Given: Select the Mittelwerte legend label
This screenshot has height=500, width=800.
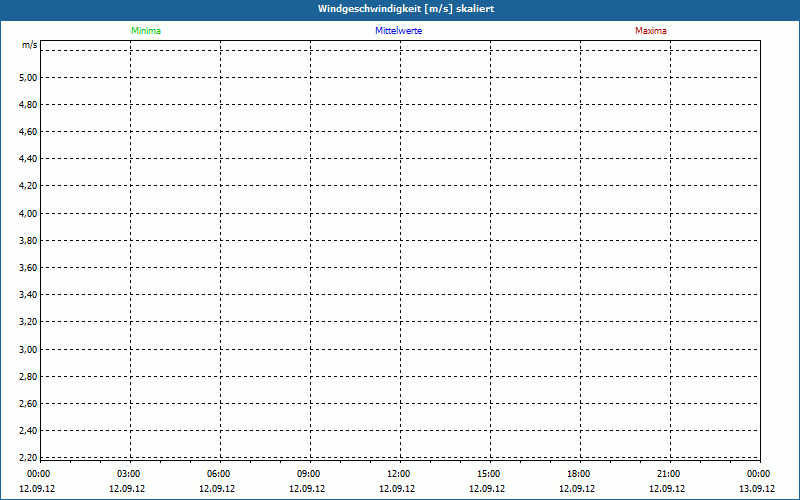Looking at the screenshot, I should (399, 31).
